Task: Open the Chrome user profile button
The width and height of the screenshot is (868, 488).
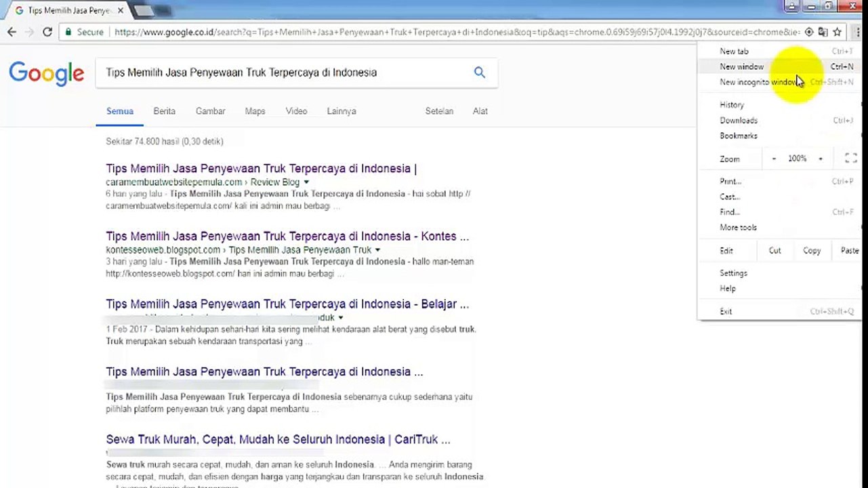Action: pos(791,6)
